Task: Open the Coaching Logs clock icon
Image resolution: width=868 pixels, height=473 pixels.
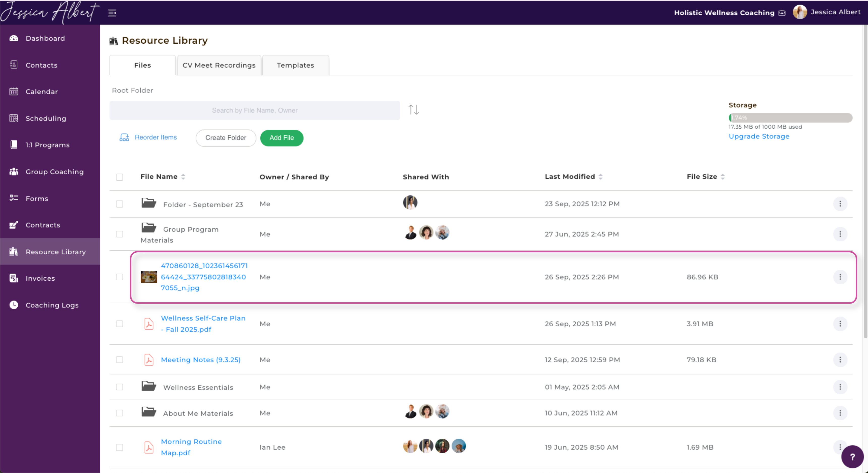Action: coord(14,305)
